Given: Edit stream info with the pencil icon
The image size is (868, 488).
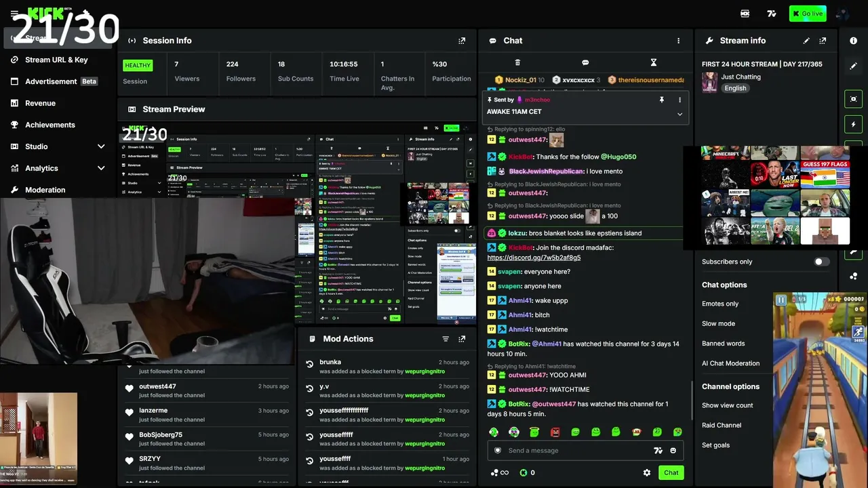Looking at the screenshot, I should [806, 41].
